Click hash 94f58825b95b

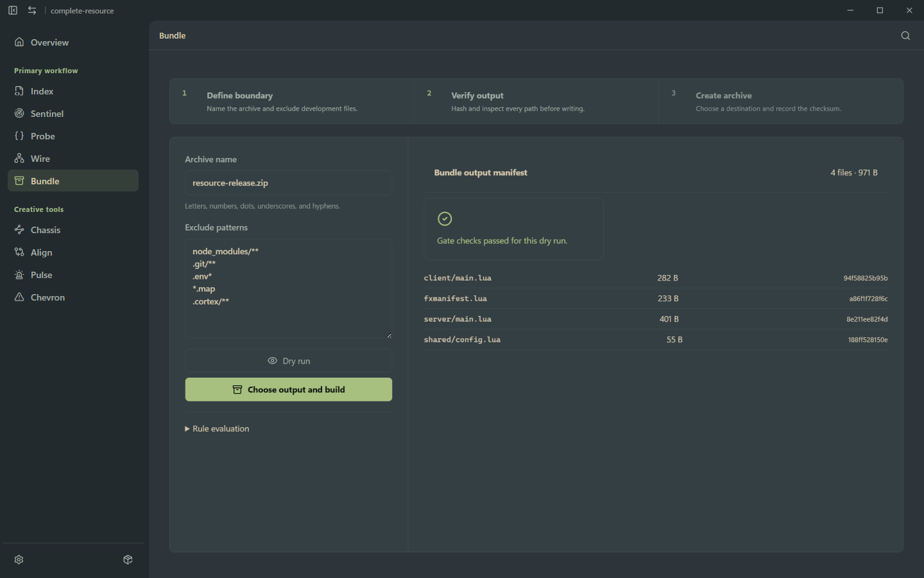(x=866, y=278)
